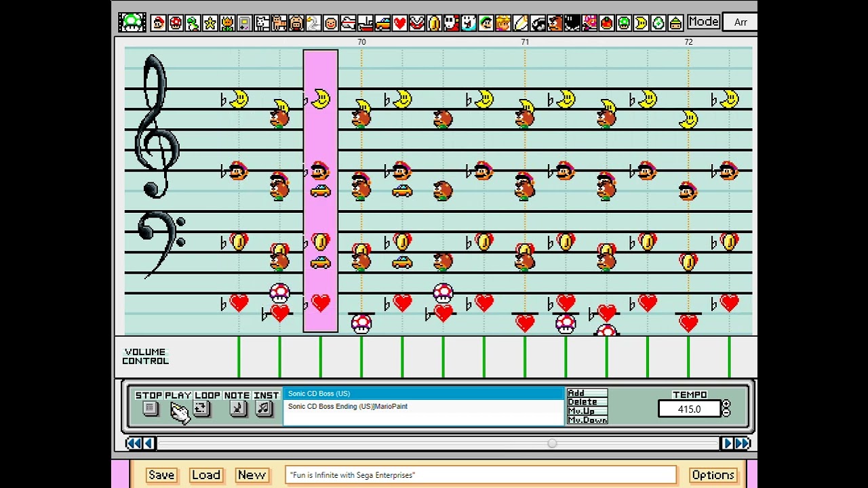868x488 pixels.
Task: Click the tempo value field 415.0
Action: (689, 409)
